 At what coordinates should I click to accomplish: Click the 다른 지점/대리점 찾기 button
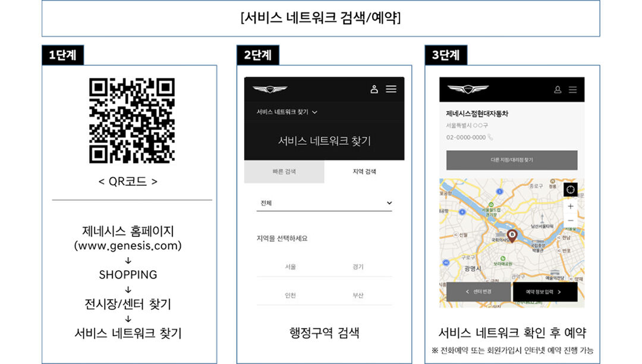click(x=512, y=160)
